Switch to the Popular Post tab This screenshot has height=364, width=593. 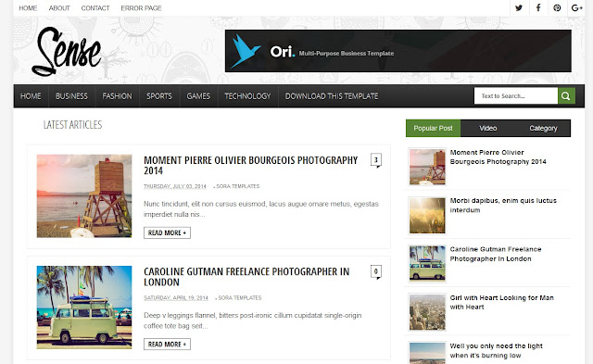coord(433,128)
